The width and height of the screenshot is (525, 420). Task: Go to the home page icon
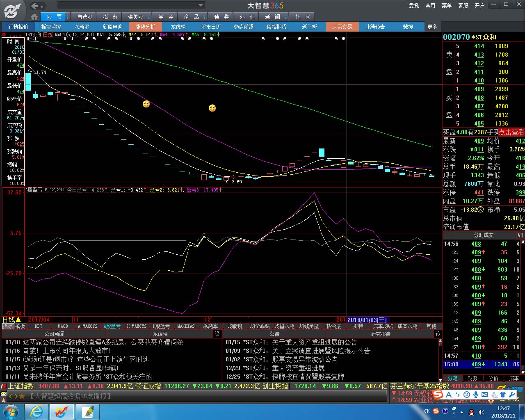[x=34, y=17]
